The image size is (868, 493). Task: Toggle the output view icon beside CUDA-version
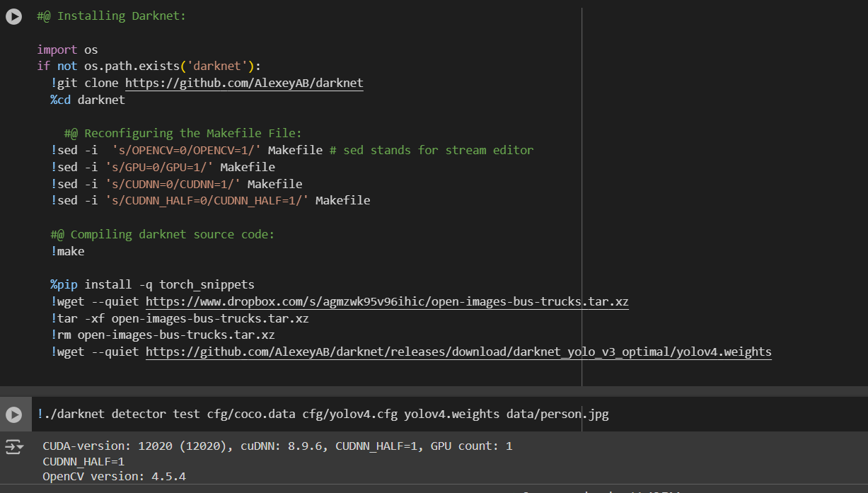pyautogui.click(x=14, y=446)
